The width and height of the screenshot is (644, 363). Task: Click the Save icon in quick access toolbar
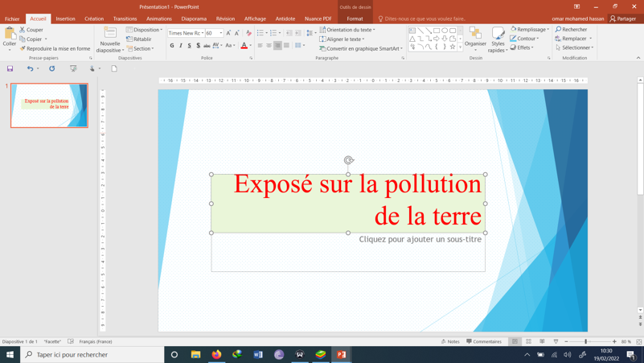point(10,68)
